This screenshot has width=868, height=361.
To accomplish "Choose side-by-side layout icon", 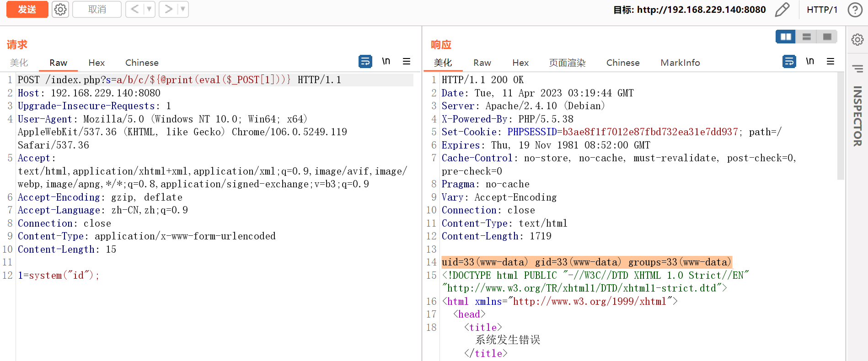I will pyautogui.click(x=786, y=37).
